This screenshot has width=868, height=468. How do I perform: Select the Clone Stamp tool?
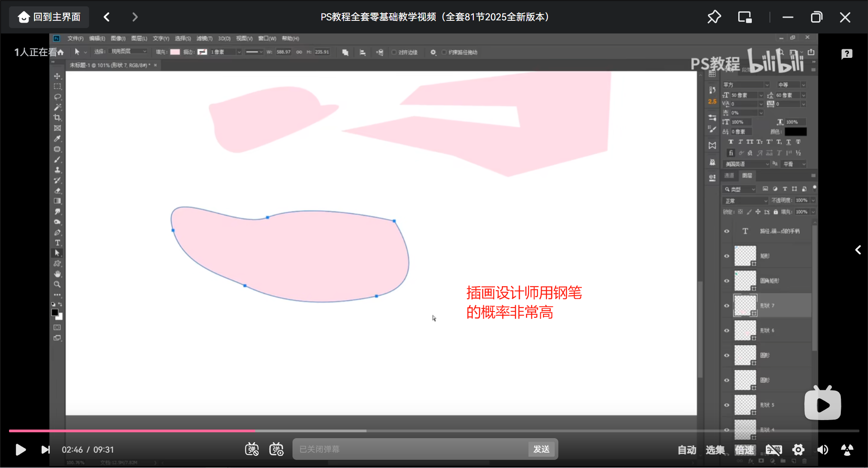click(x=57, y=170)
